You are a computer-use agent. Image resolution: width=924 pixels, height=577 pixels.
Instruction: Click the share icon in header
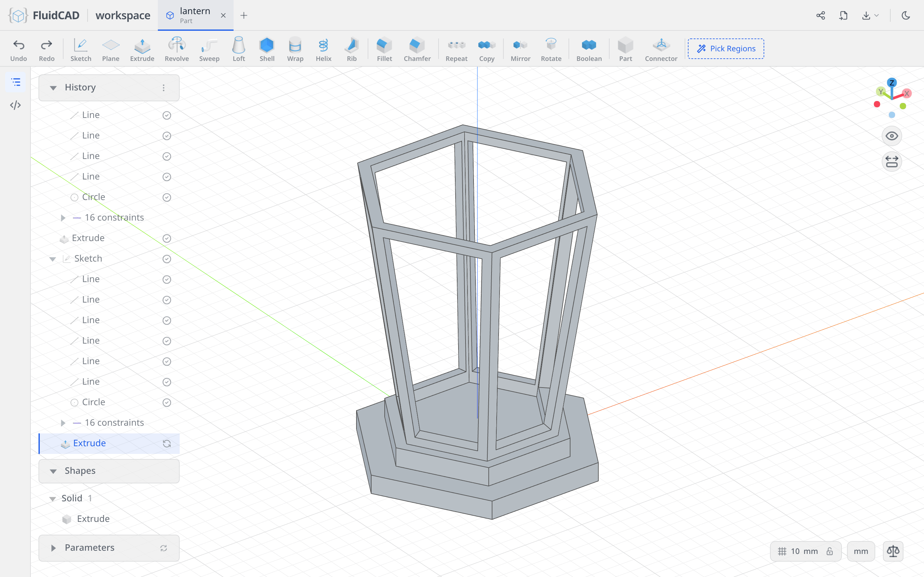click(x=820, y=15)
